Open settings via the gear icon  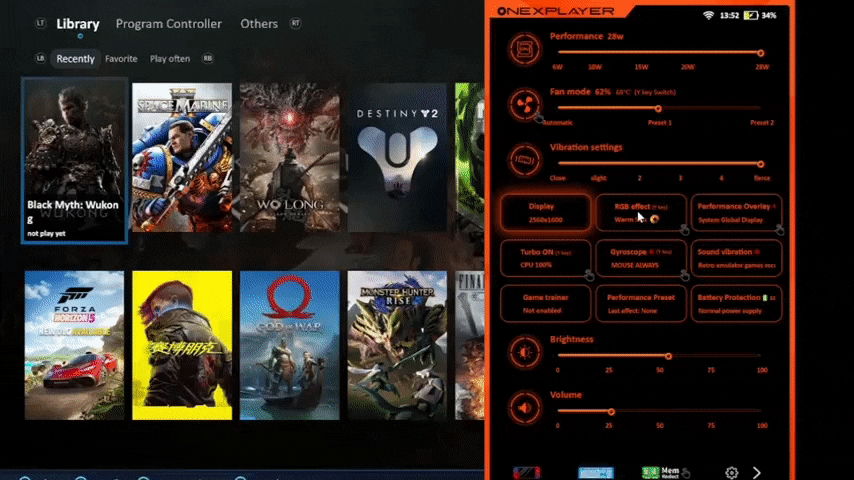(x=731, y=472)
